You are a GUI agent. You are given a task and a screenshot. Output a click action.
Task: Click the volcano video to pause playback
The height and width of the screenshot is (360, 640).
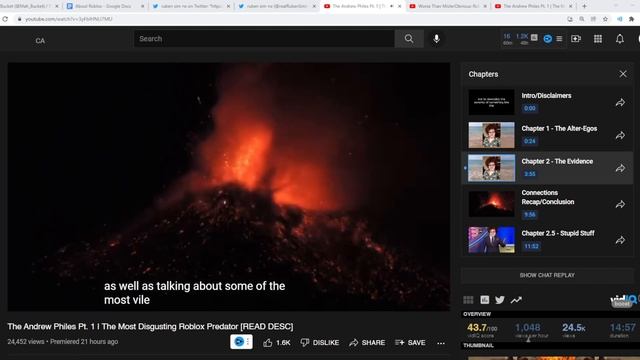pos(229,187)
